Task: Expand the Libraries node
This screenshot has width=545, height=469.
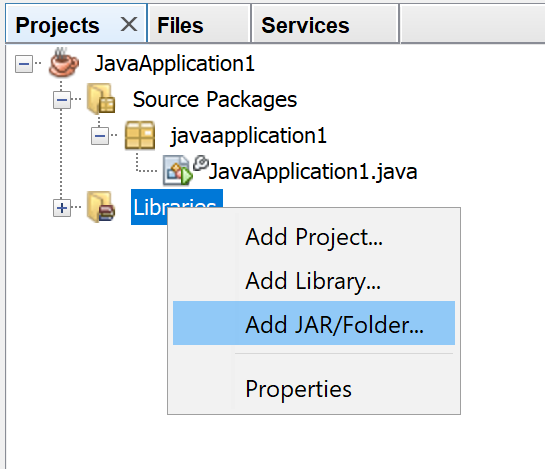Action: point(62,208)
